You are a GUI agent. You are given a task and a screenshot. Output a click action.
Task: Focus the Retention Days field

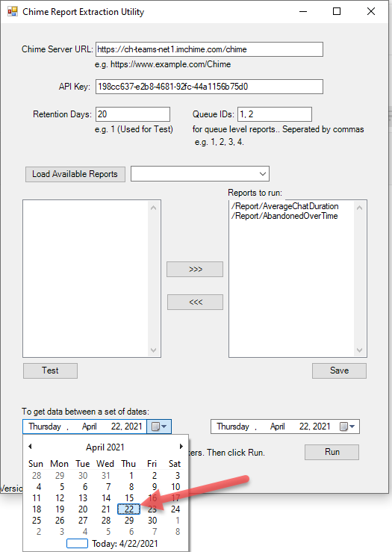tap(133, 114)
